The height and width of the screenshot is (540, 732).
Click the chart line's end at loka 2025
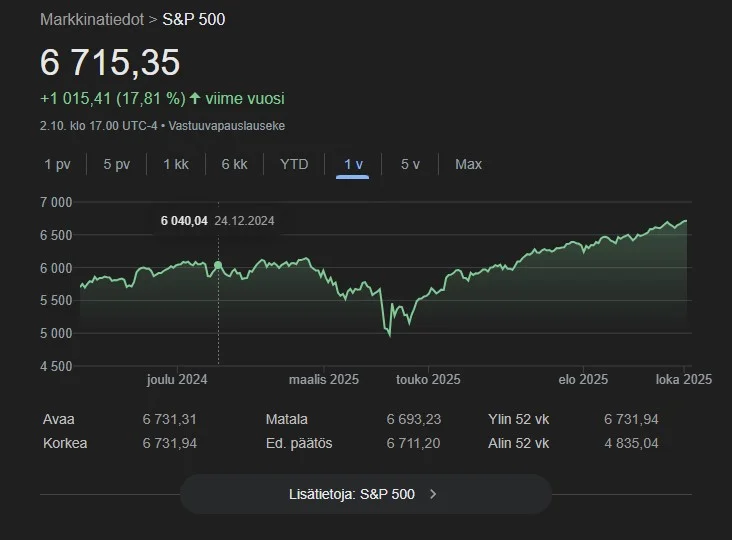pyautogui.click(x=686, y=220)
